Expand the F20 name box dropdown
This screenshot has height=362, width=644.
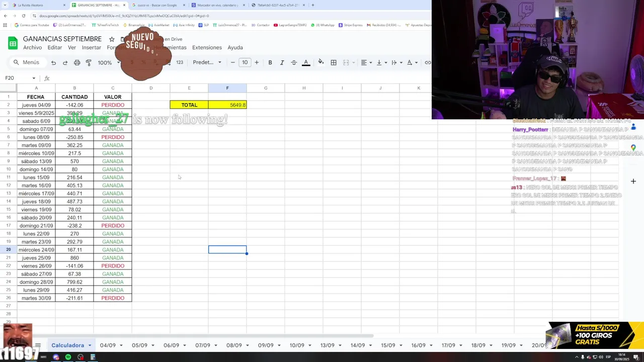34,78
